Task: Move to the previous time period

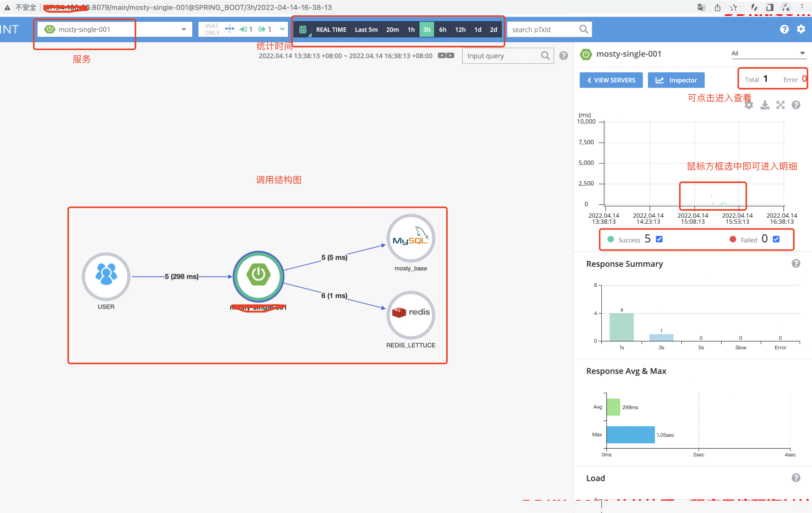Action: coord(441,55)
